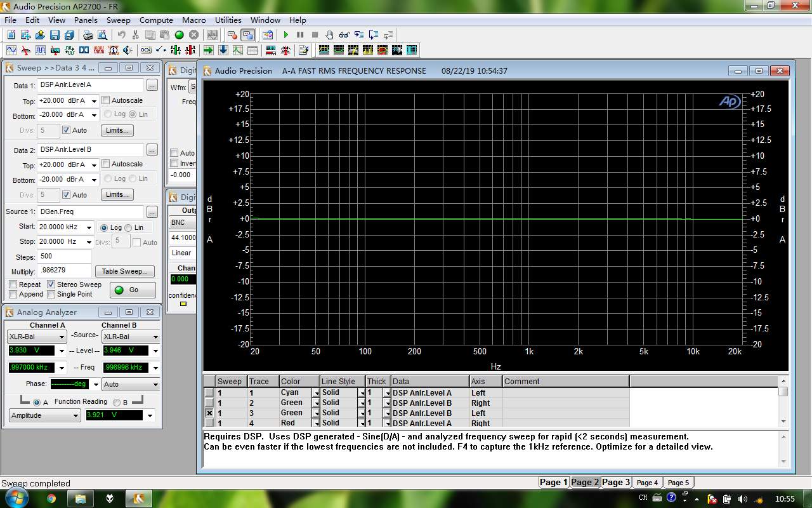The width and height of the screenshot is (812, 508).
Task: Open the Data 1 Top units dropdown
Action: [x=94, y=101]
